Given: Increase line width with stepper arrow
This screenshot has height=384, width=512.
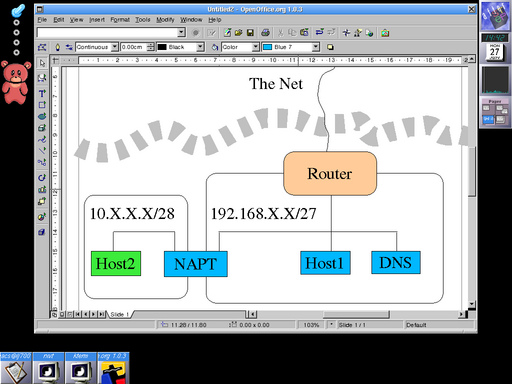Looking at the screenshot, I should (x=151, y=45).
